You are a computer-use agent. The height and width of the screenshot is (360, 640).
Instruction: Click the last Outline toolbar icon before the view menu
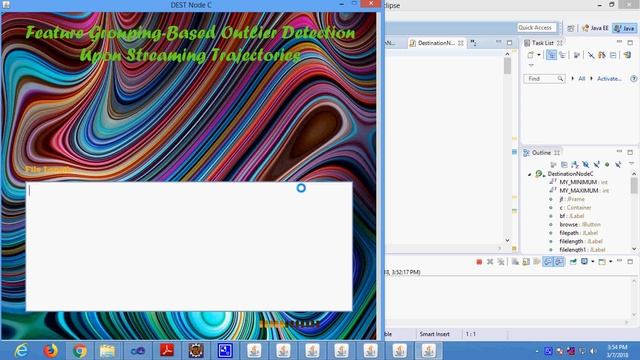click(x=618, y=164)
